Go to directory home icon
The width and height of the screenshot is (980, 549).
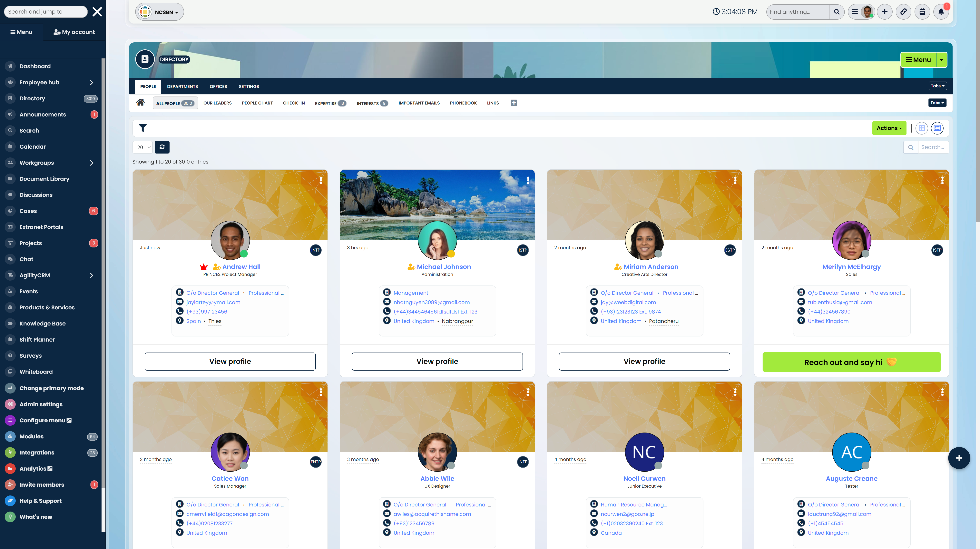(x=140, y=102)
